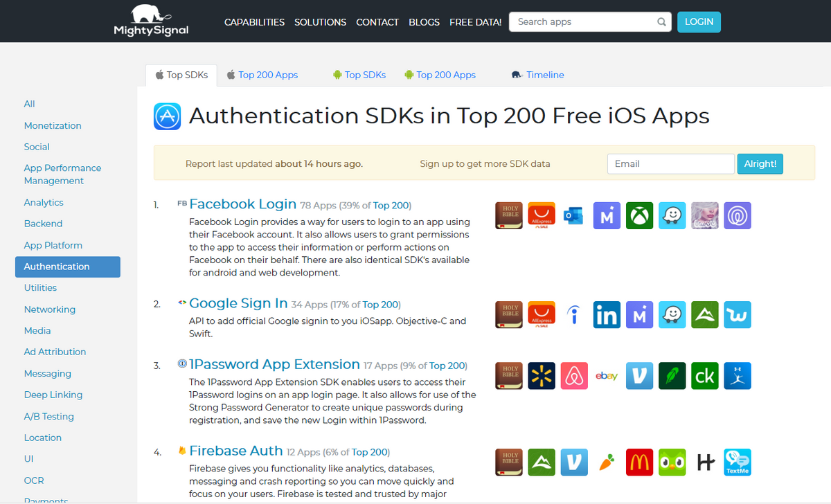
Task: Select the Deep Linking category
Action: click(x=53, y=395)
